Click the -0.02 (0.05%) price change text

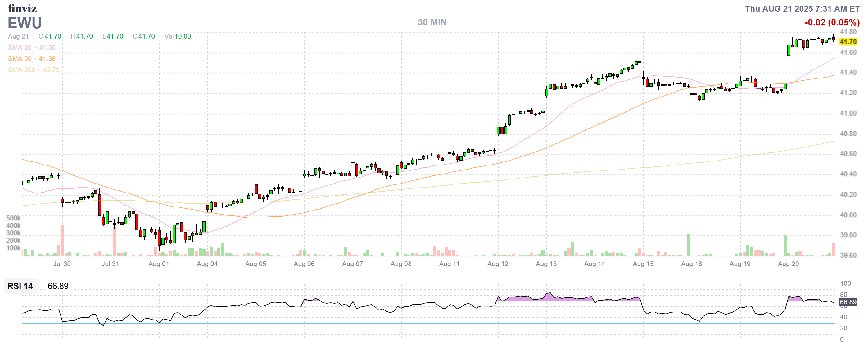(832, 23)
